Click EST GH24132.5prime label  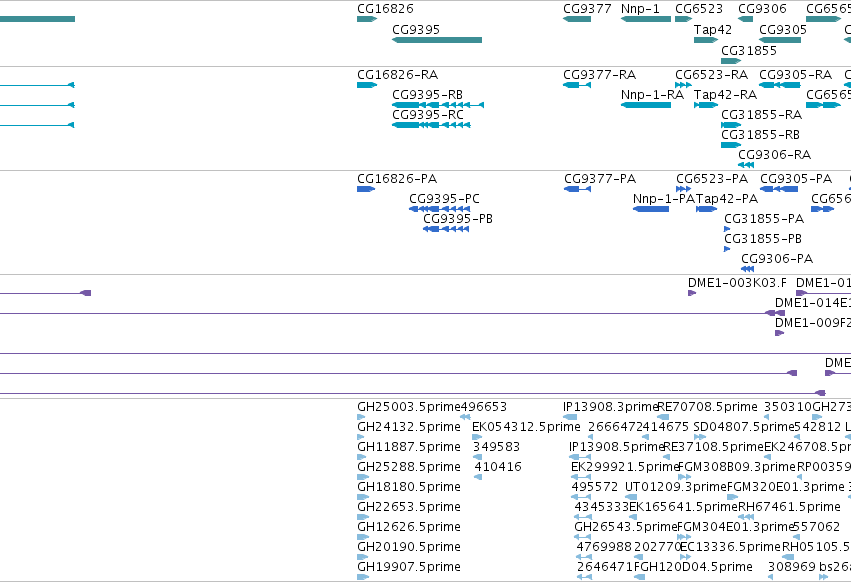(409, 427)
